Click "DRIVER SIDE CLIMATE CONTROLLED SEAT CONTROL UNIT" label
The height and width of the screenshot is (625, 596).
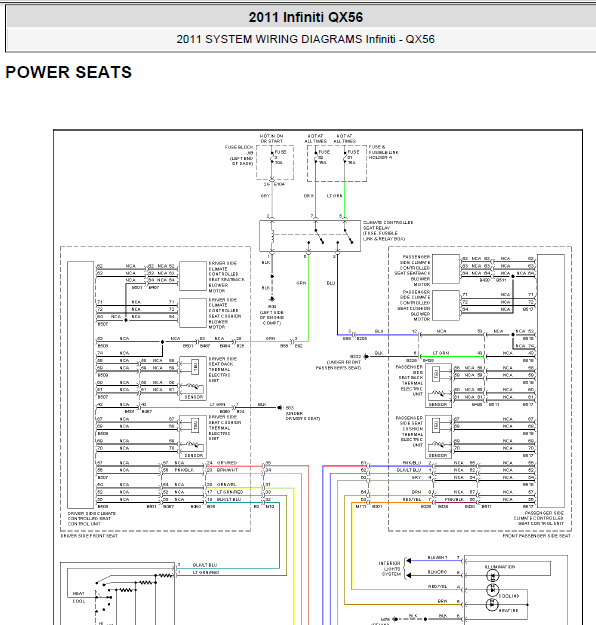(x=92, y=519)
